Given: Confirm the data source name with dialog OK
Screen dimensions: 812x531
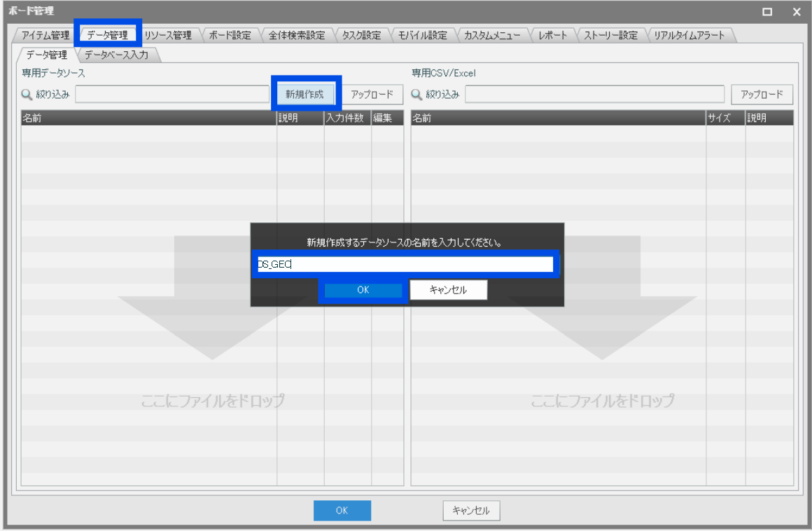Looking at the screenshot, I should click(363, 290).
